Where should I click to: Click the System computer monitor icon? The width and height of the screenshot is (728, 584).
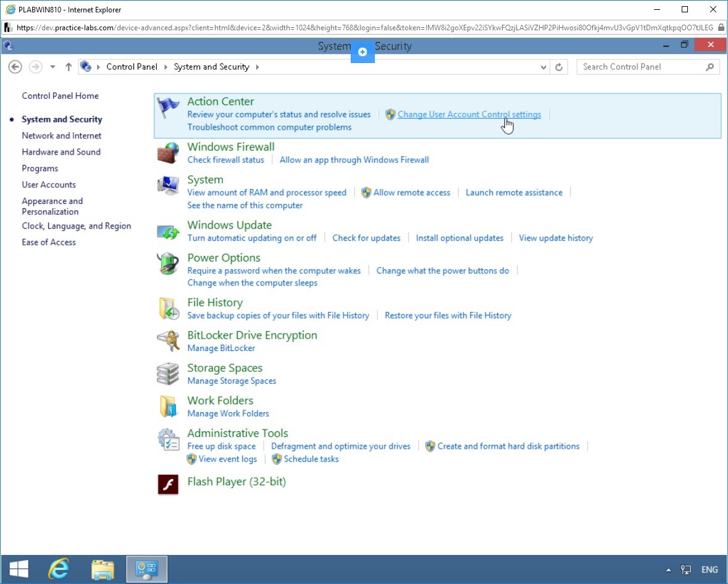167,186
